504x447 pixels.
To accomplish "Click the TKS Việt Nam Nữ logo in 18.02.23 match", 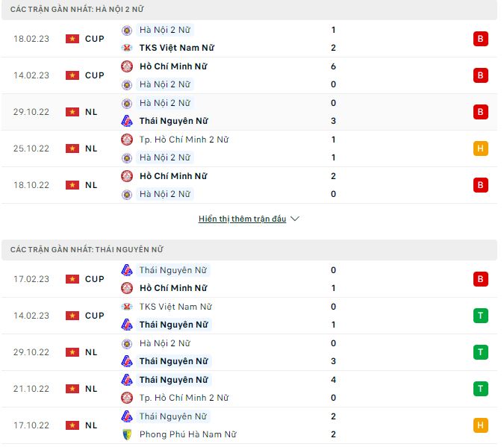I will click(x=127, y=48).
